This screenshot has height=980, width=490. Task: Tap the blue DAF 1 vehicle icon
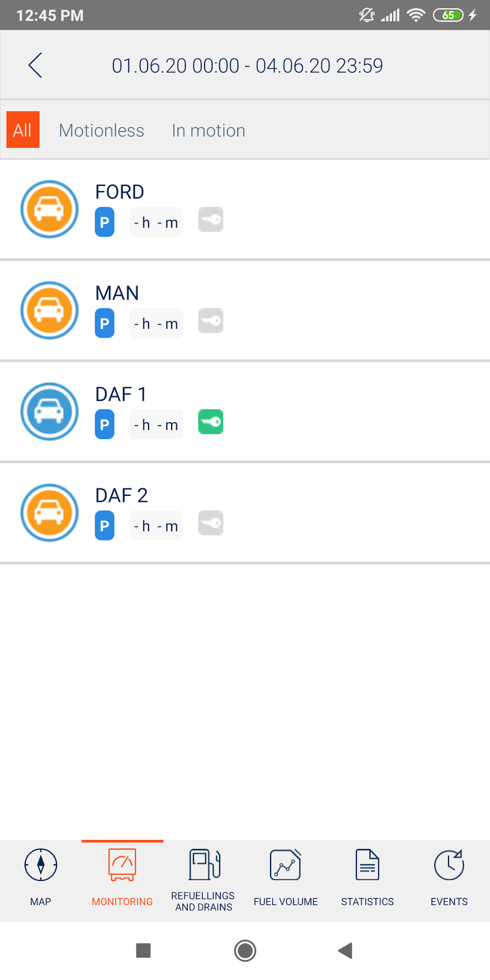coord(49,411)
